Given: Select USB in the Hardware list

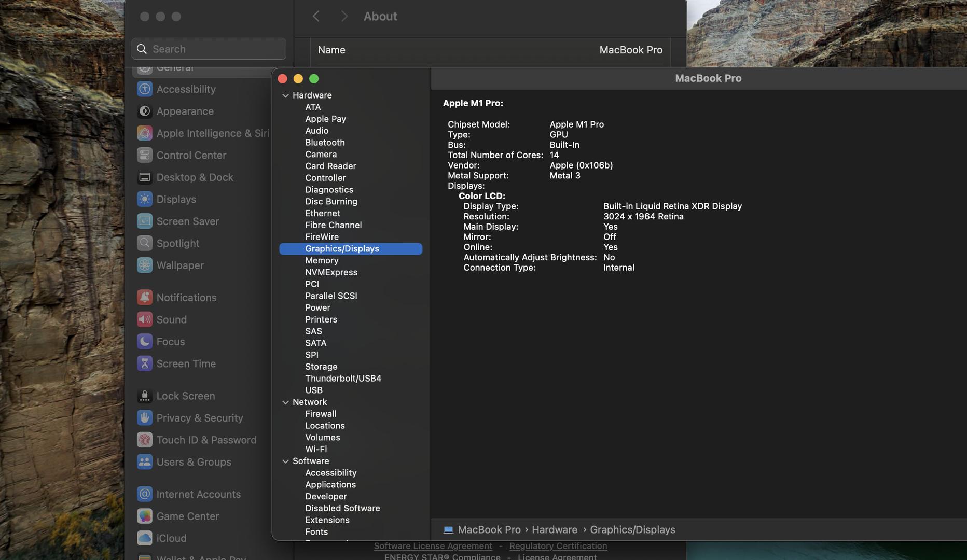Looking at the screenshot, I should pos(314,390).
